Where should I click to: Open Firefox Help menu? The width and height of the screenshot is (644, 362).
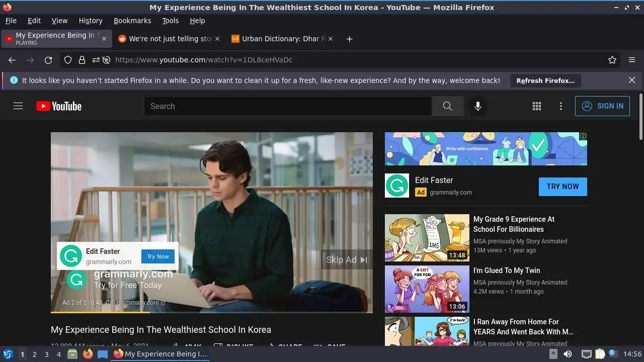point(197,21)
